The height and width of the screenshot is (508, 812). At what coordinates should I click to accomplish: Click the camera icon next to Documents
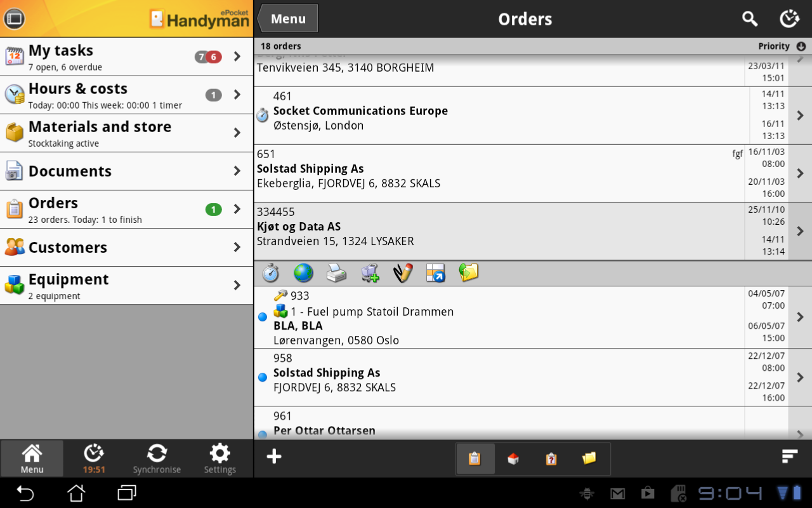[x=14, y=171]
